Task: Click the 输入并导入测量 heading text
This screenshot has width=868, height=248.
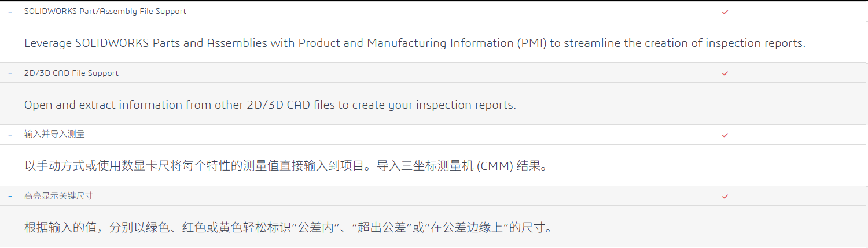Action: point(54,135)
